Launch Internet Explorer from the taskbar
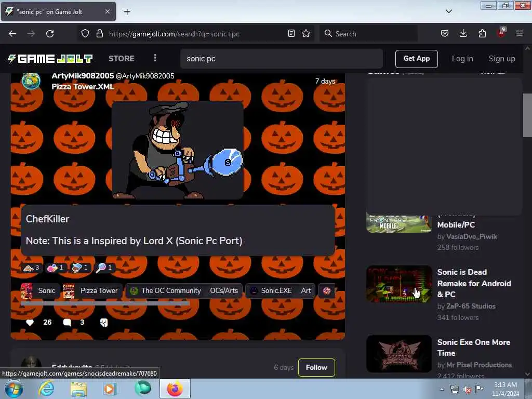 click(46, 389)
